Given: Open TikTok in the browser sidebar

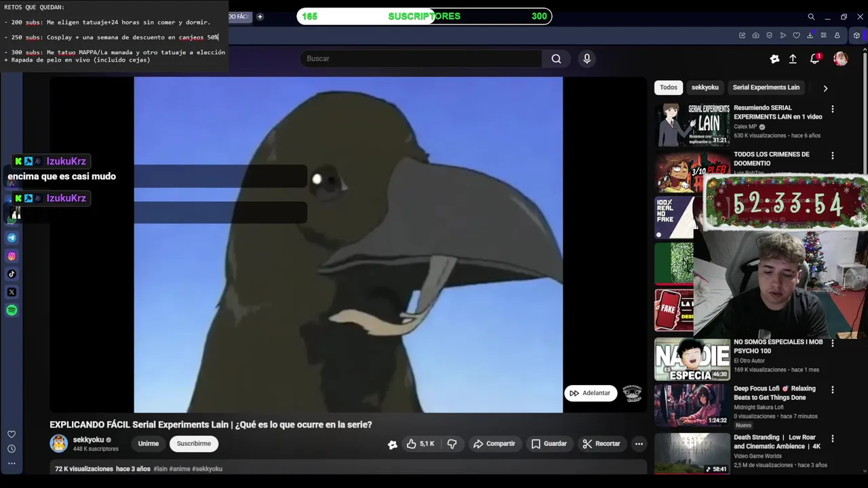Looking at the screenshot, I should click(12, 274).
